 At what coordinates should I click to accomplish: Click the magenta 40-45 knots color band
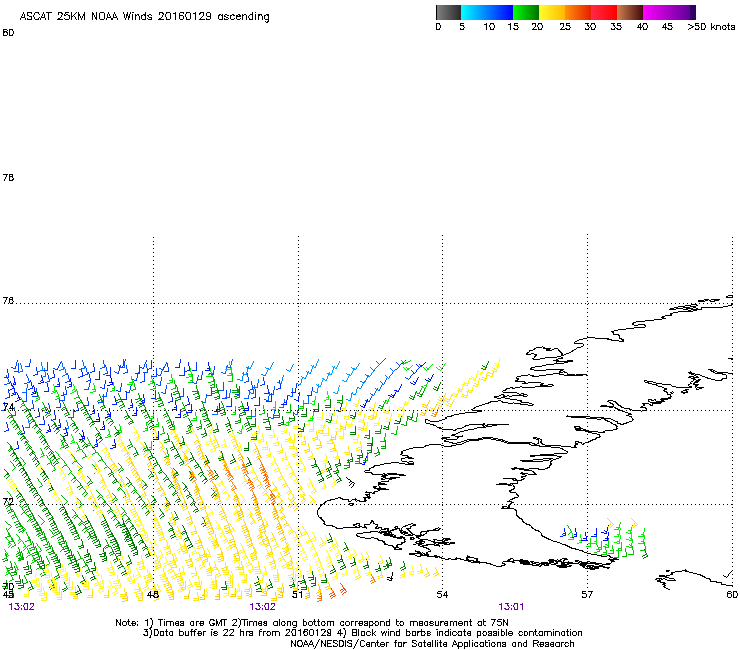pyautogui.click(x=656, y=12)
